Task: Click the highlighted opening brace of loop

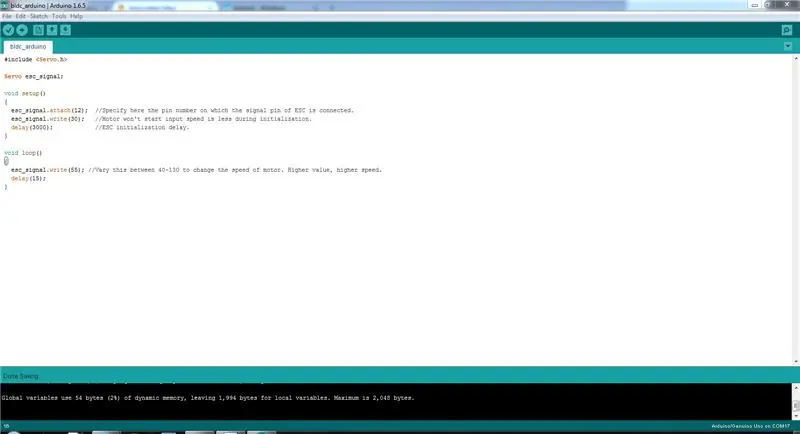Action: (6, 161)
